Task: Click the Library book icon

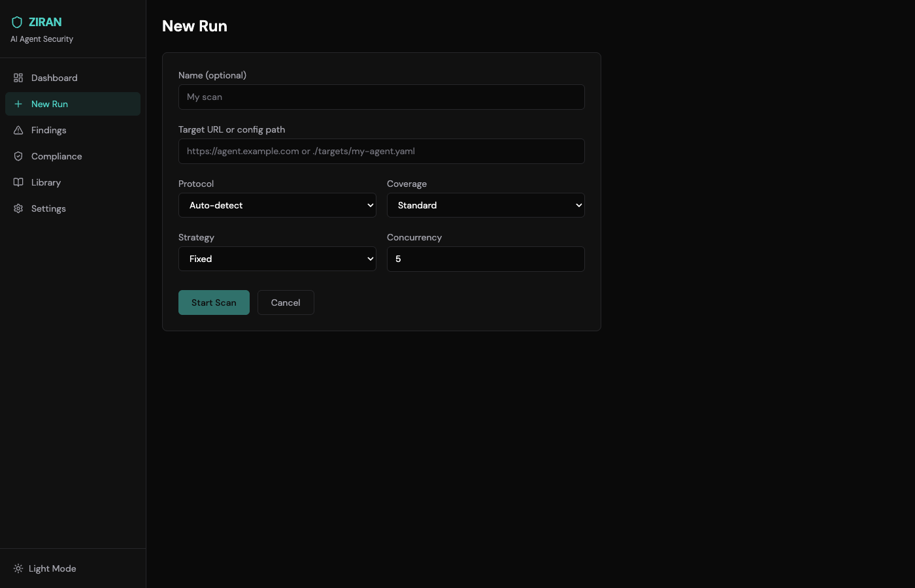Action: [18, 182]
